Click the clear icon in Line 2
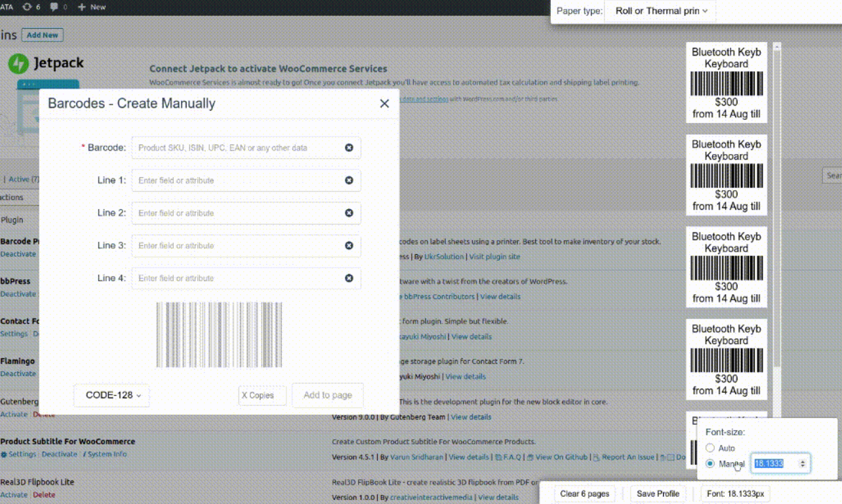Image resolution: width=842 pixels, height=504 pixels. [x=349, y=213]
